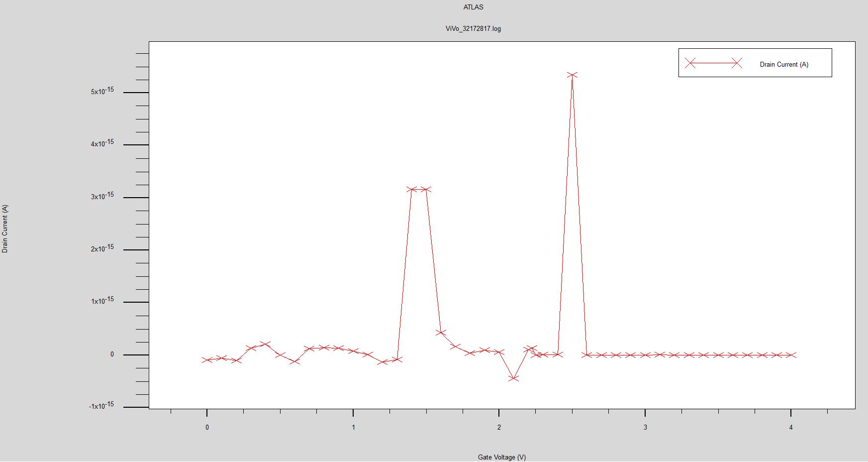868x462 pixels.
Task: Click the Drain Current (A) legend label
Action: 784,64
